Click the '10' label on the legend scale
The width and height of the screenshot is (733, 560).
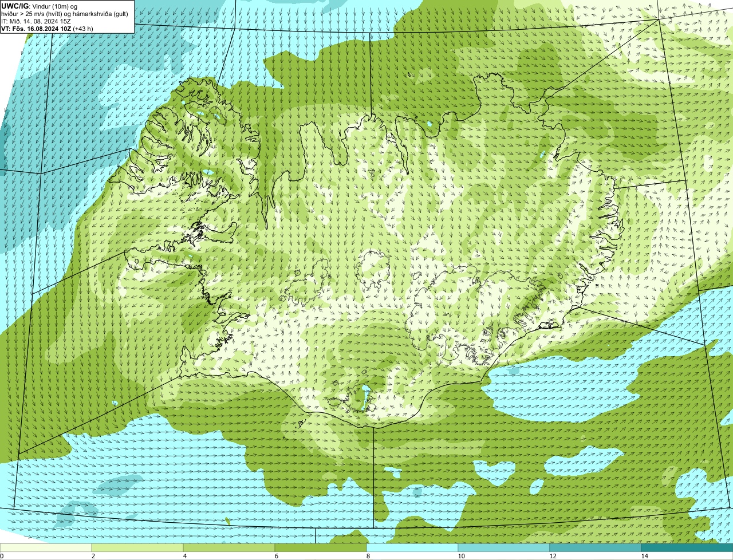coord(460,556)
